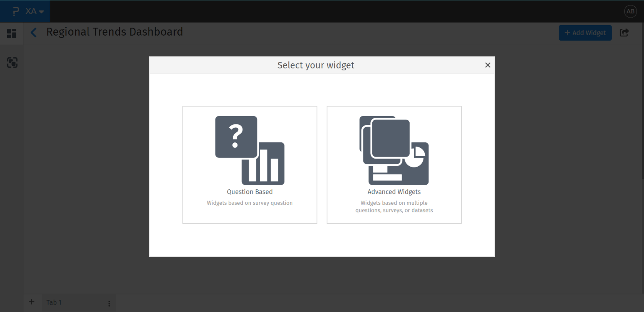The width and height of the screenshot is (644, 312).
Task: Select the Question Based widget option
Action: point(249,165)
